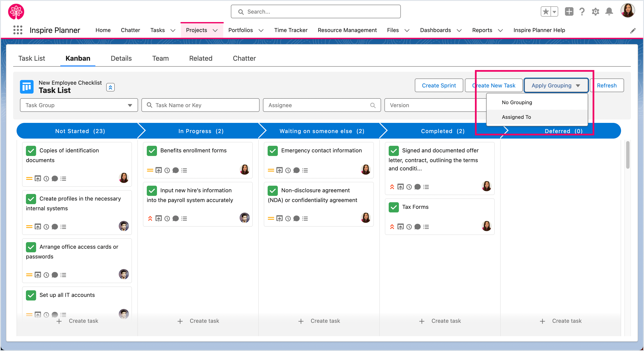This screenshot has height=351, width=644.
Task: Click the Create New Task button
Action: click(x=493, y=86)
